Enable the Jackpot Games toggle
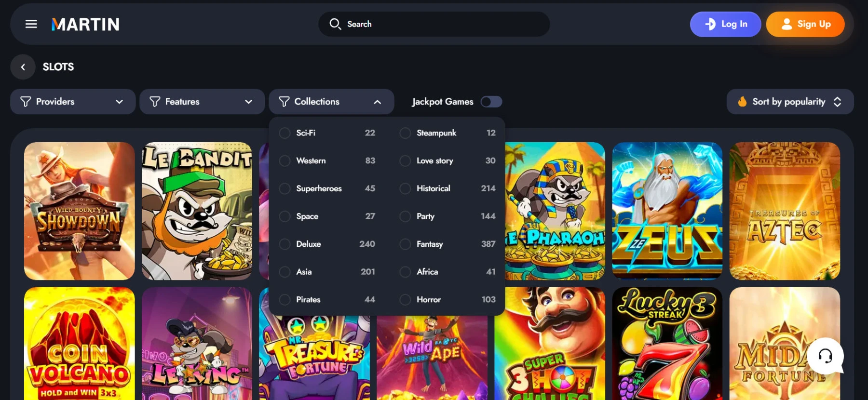This screenshot has height=400, width=868. tap(491, 102)
